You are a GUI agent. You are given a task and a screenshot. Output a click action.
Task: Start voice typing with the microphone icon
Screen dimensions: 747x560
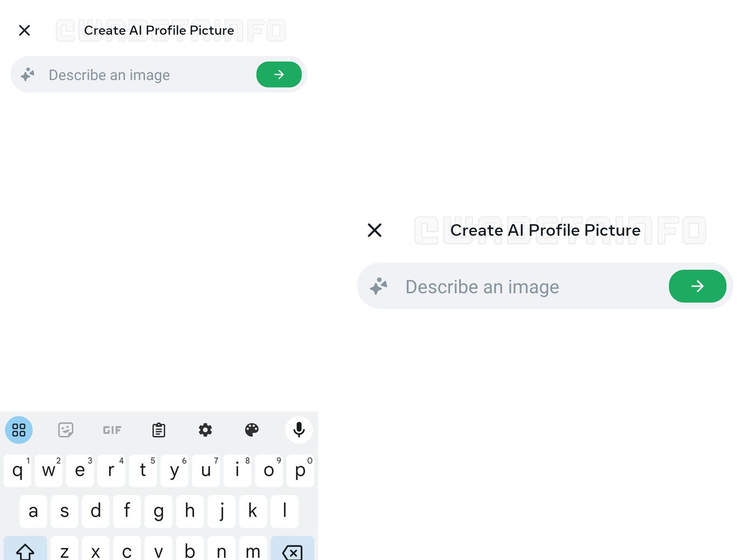pyautogui.click(x=299, y=429)
